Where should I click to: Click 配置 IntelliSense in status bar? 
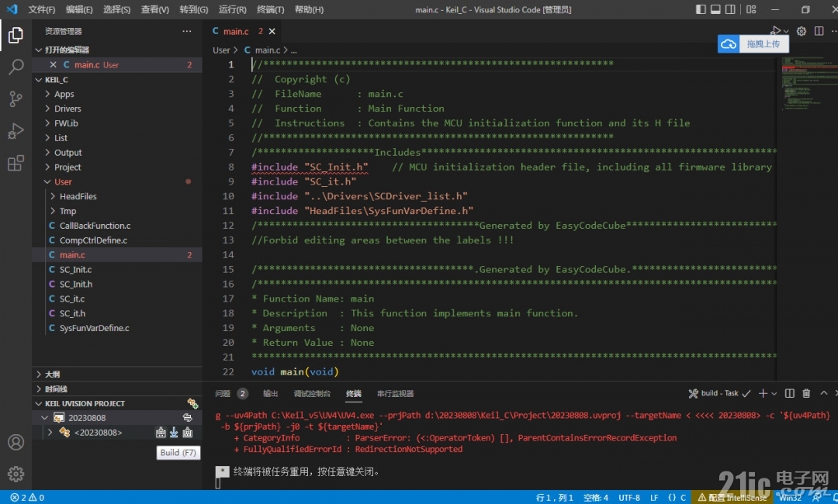(732, 498)
